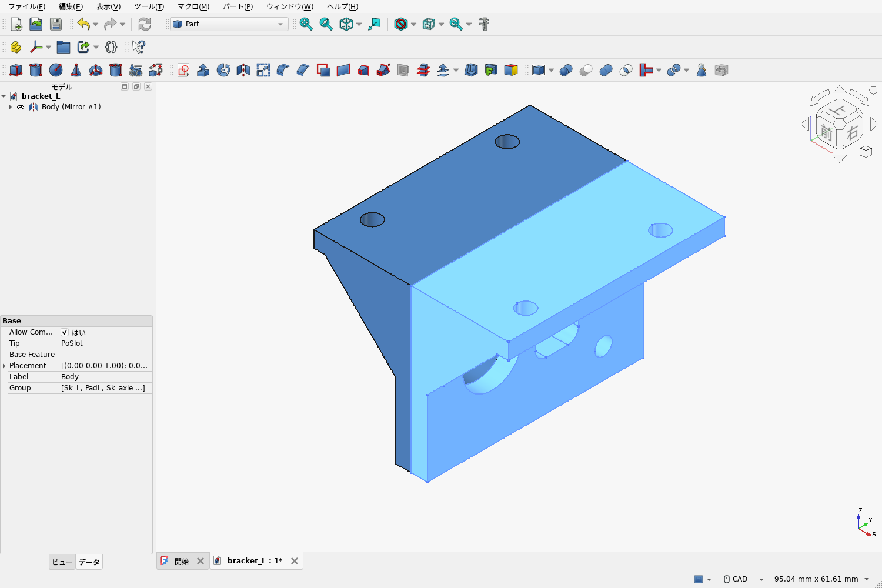Click the Color per Face icon
Viewport: 882px width, 588px height.
pos(511,71)
